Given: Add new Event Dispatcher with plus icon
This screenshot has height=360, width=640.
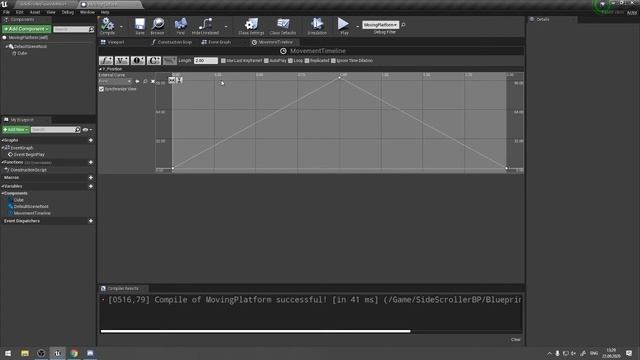Looking at the screenshot, I should coord(91,221).
